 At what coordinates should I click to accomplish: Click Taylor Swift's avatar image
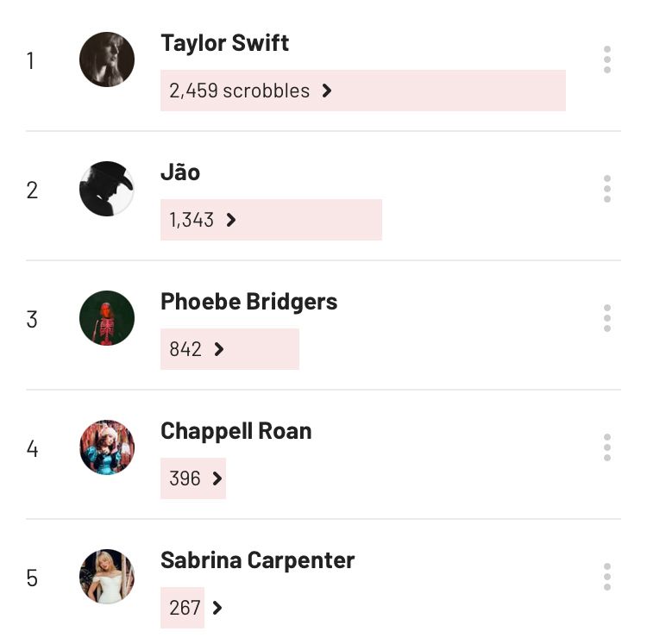(x=107, y=59)
